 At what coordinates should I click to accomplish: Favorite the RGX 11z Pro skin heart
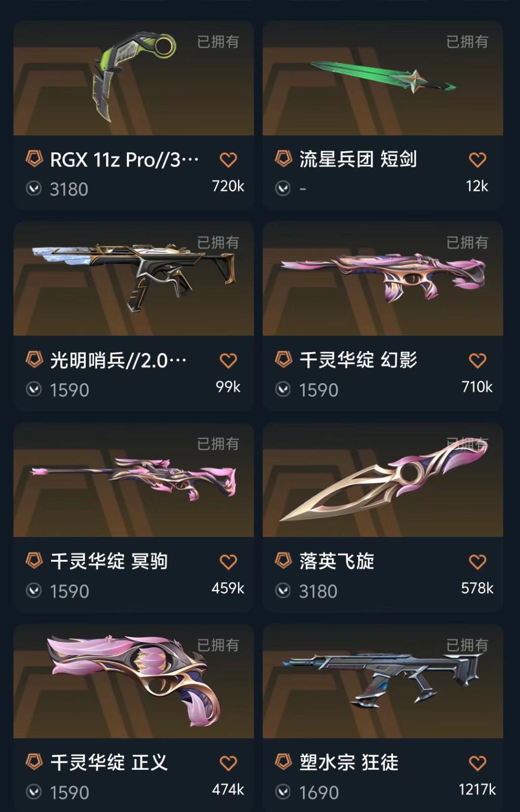(228, 160)
